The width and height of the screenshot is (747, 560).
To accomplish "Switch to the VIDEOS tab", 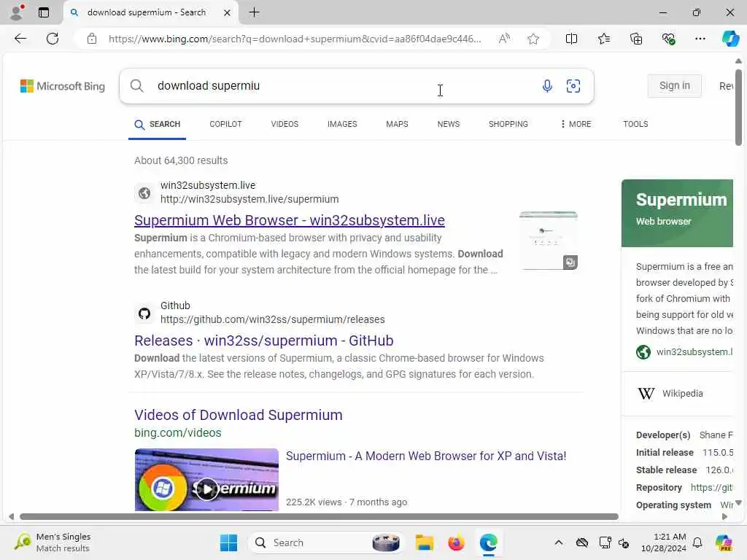I will click(x=285, y=124).
